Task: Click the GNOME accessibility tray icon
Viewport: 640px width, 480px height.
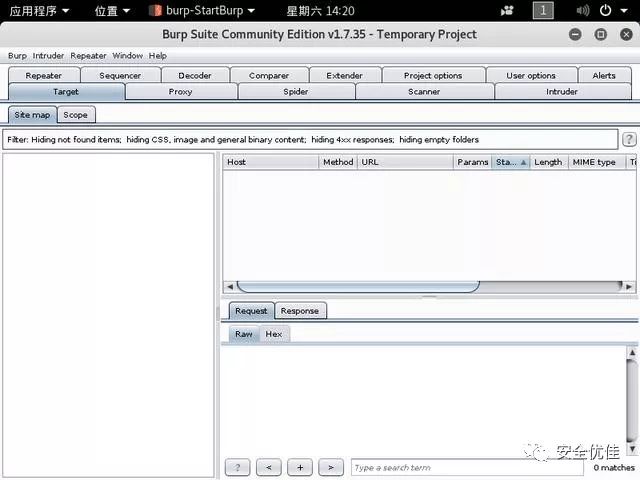Action: point(507,11)
